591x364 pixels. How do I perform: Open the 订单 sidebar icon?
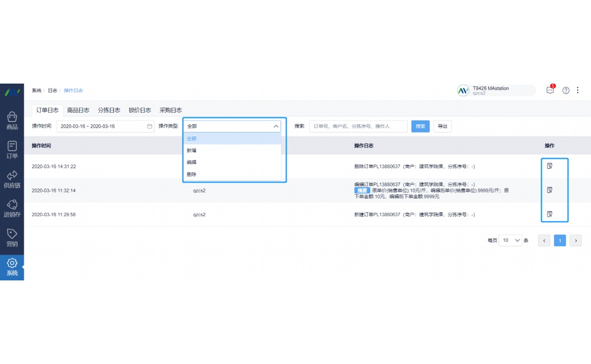coord(12,150)
